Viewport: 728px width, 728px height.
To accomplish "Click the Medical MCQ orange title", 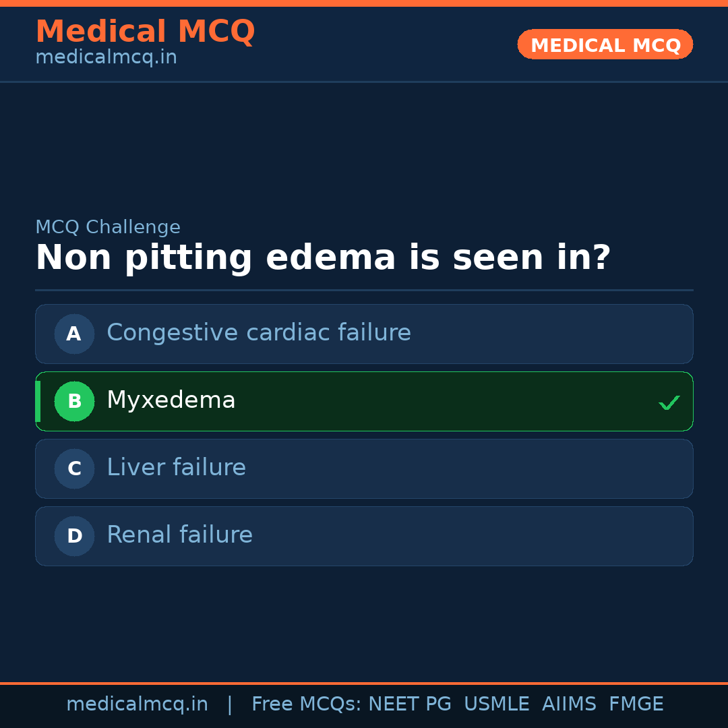I will (145, 32).
